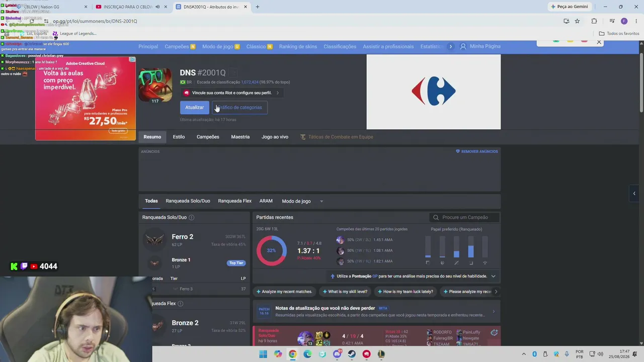
Task: Select the champion with 1.08:1 AMA
Action: pyautogui.click(x=341, y=250)
